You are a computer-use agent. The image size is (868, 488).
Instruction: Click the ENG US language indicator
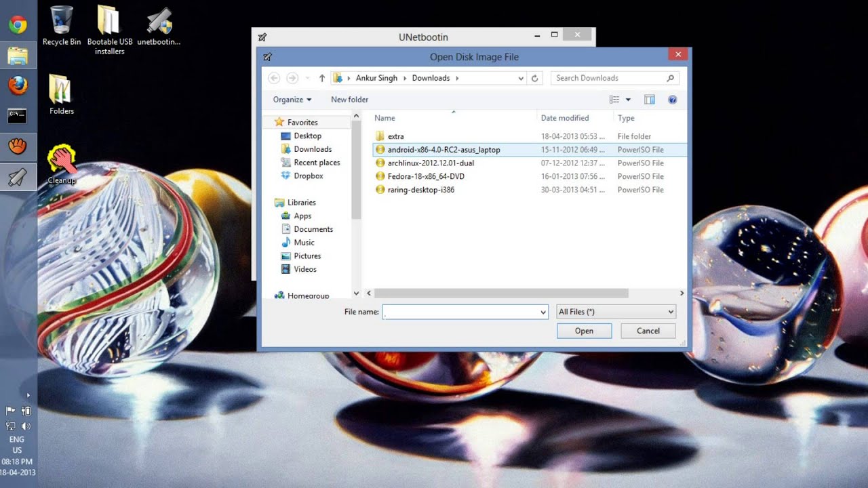click(17, 445)
